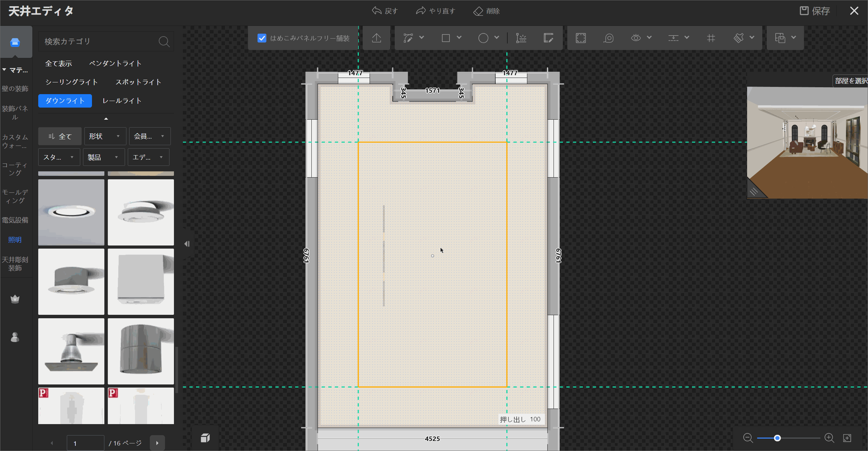Click the zoom slider handle
The image size is (868, 451).
coord(777,438)
